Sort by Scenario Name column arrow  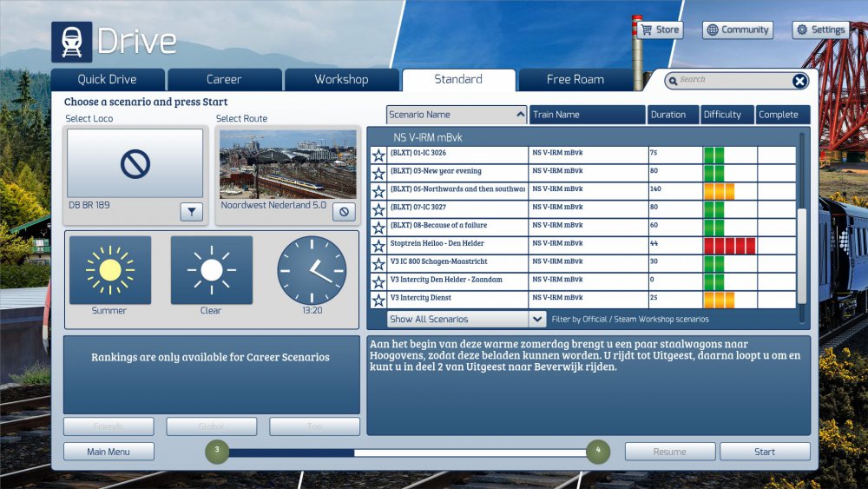tap(520, 115)
